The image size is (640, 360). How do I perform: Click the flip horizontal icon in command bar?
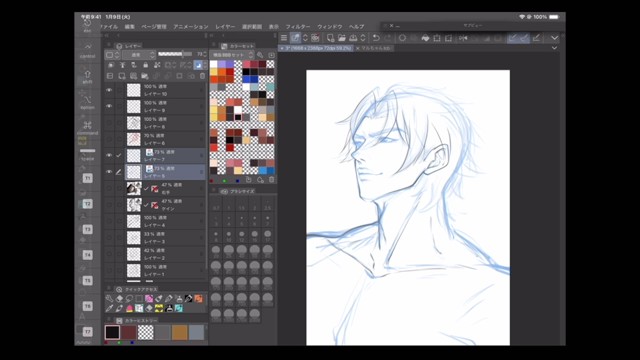[463, 38]
